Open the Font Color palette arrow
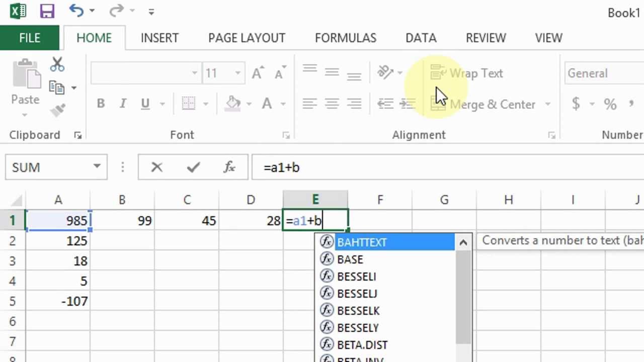Viewport: 644px width, 362px height. click(x=283, y=104)
